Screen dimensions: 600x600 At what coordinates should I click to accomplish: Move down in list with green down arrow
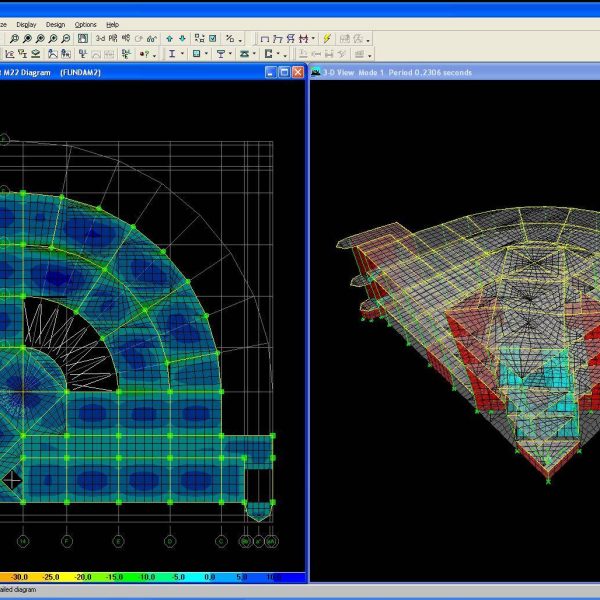click(183, 38)
